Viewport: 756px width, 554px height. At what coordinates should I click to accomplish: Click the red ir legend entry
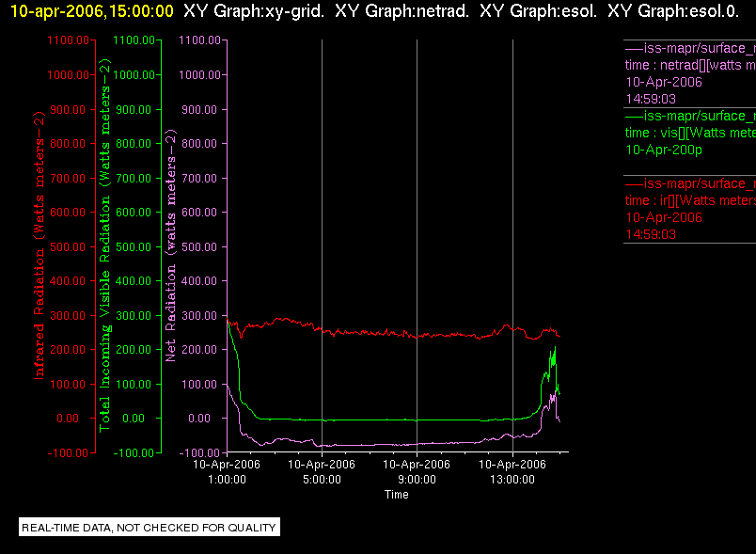click(x=690, y=209)
